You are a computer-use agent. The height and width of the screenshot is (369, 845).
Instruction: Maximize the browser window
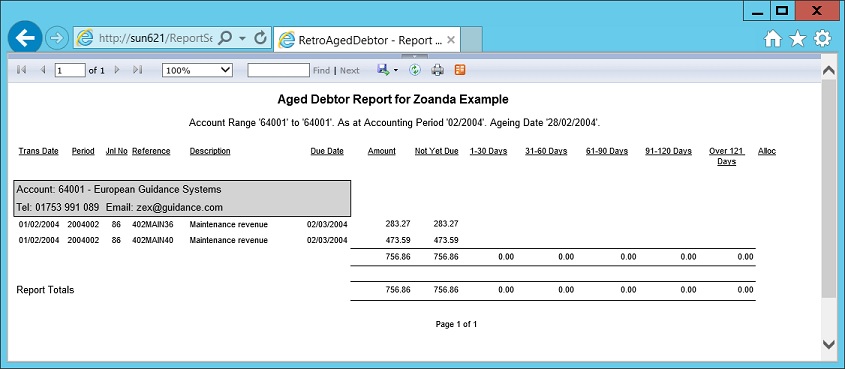pyautogui.click(x=782, y=10)
